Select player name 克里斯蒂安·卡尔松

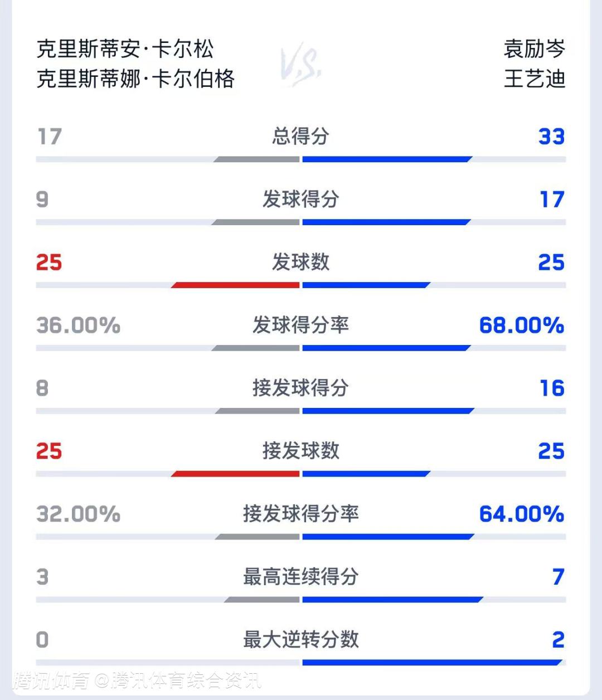(125, 49)
